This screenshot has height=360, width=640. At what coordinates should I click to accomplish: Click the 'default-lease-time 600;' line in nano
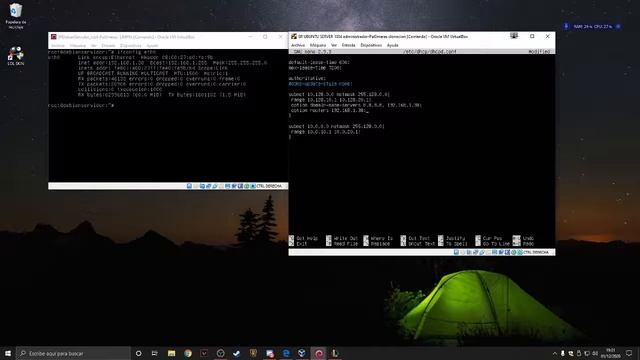(x=319, y=62)
